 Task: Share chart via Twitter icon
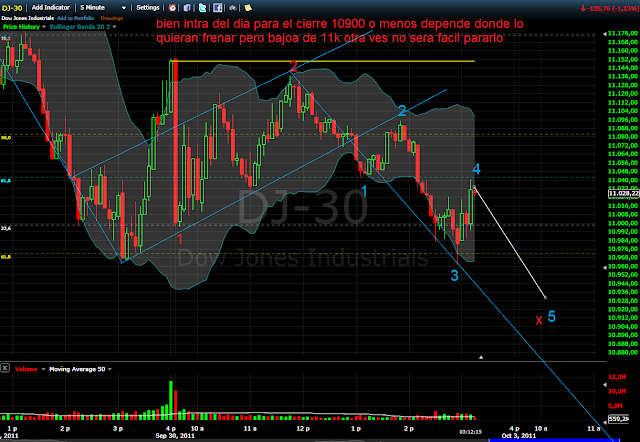pos(202,7)
